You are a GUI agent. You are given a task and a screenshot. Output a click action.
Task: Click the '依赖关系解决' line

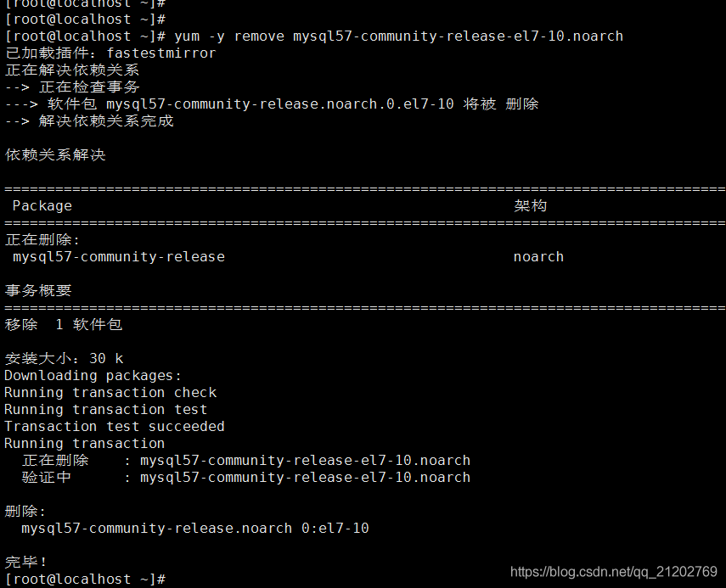click(55, 155)
